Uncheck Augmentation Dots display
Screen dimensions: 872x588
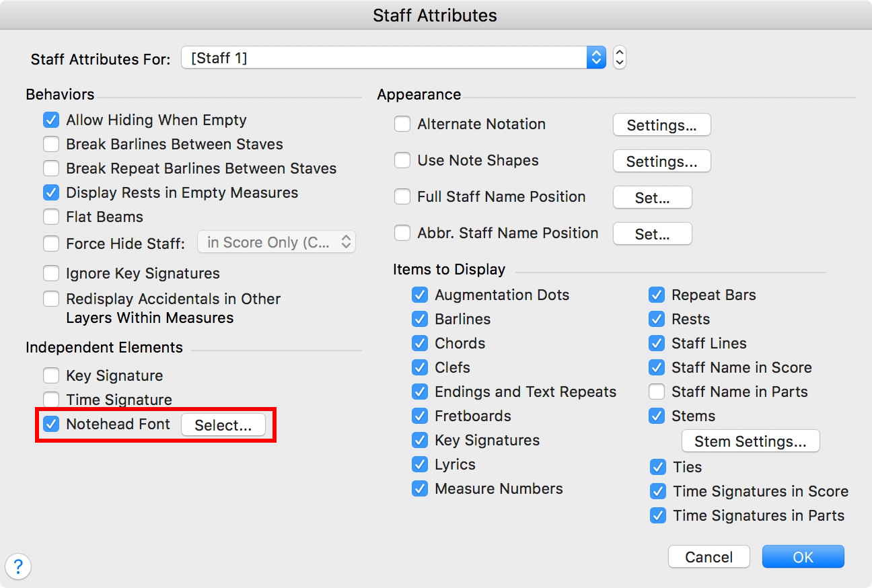420,295
